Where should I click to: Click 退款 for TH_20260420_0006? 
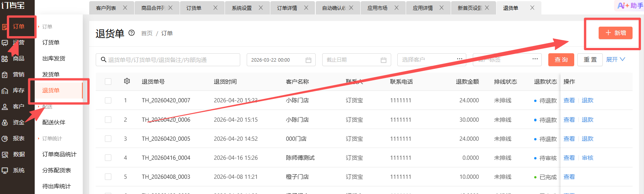click(588, 119)
